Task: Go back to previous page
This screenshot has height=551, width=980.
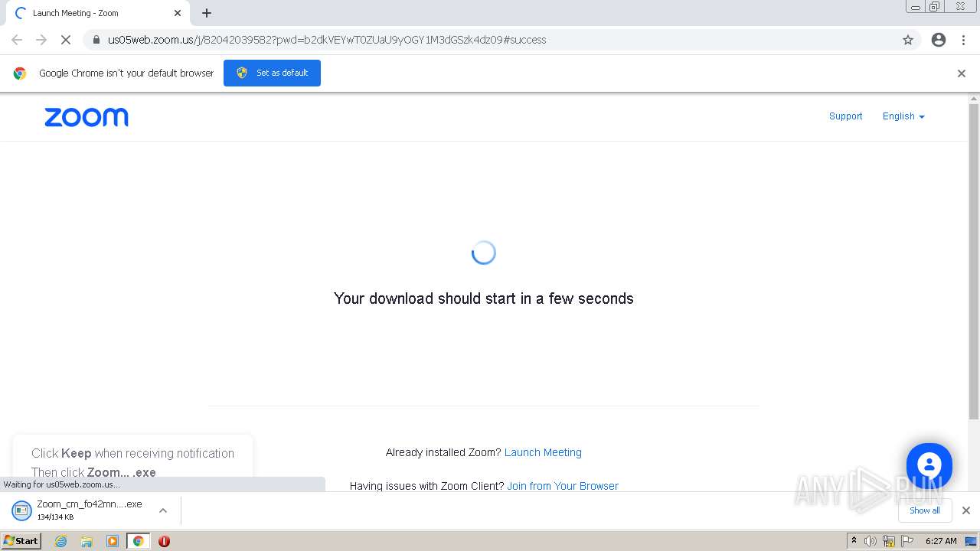Action: [17, 40]
